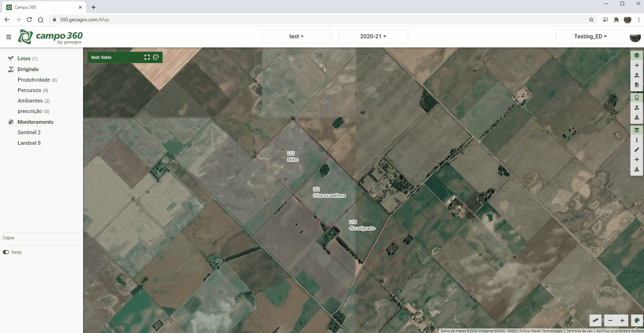Click plus icon under the top layers icon
The image size is (644, 333).
[x=637, y=65]
